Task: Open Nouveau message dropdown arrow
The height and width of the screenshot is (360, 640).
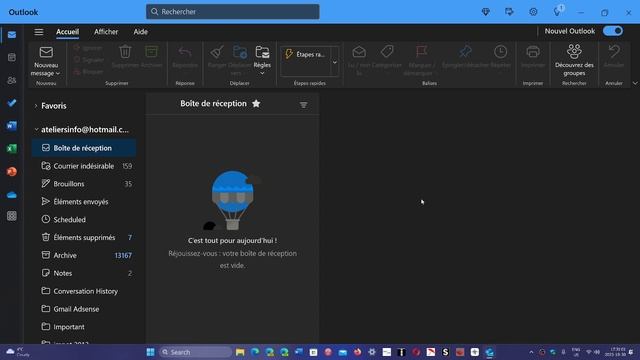Action: [x=58, y=73]
